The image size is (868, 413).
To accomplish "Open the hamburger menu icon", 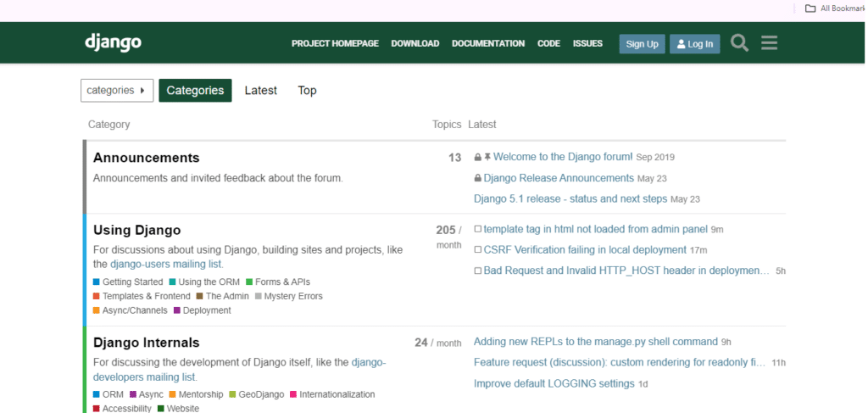I will pos(769,43).
